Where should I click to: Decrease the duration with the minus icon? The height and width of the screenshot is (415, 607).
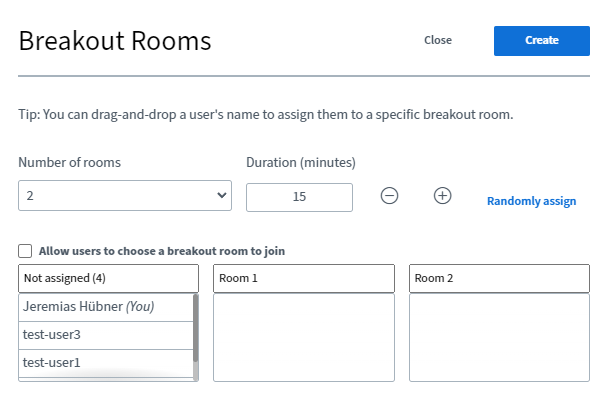point(390,196)
